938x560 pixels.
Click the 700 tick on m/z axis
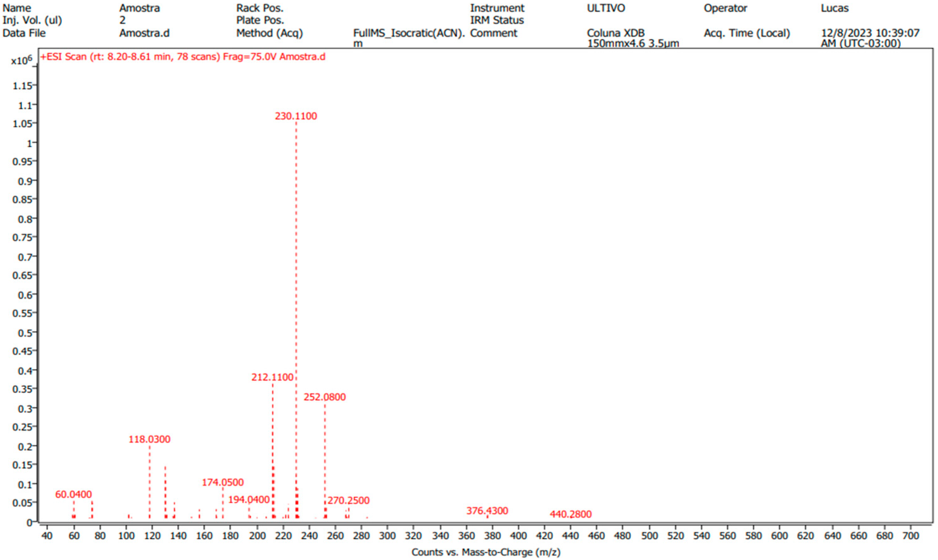click(x=911, y=535)
